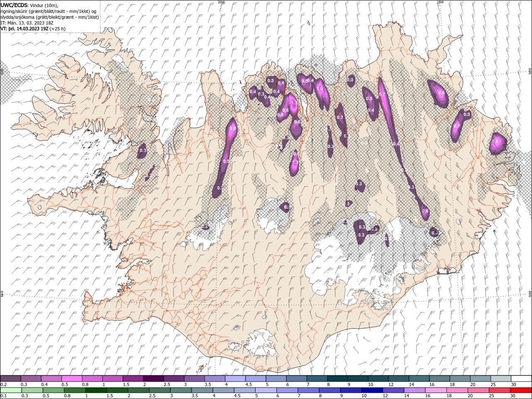Select the dark teal snow swatch between 8 and 9
Viewport: 532px width, 399px height.
[x=337, y=379]
